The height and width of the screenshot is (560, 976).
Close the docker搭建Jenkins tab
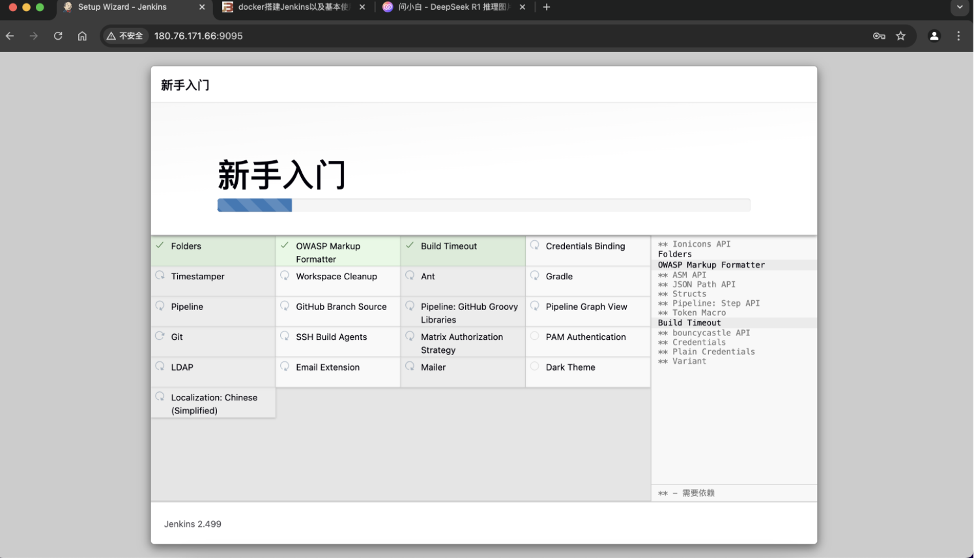point(363,7)
